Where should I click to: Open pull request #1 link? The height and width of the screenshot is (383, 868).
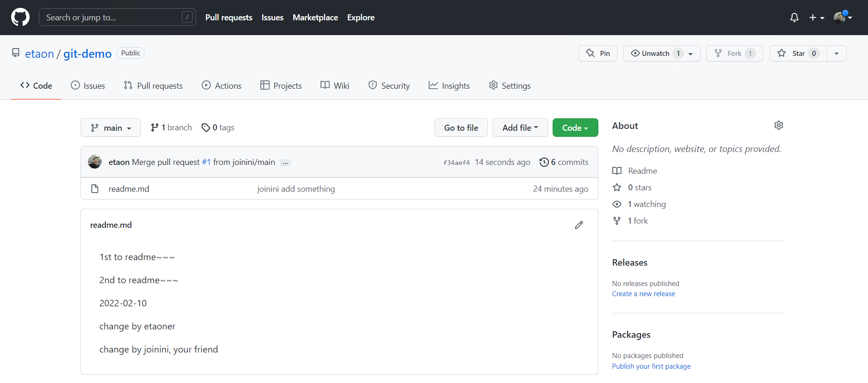pos(206,162)
